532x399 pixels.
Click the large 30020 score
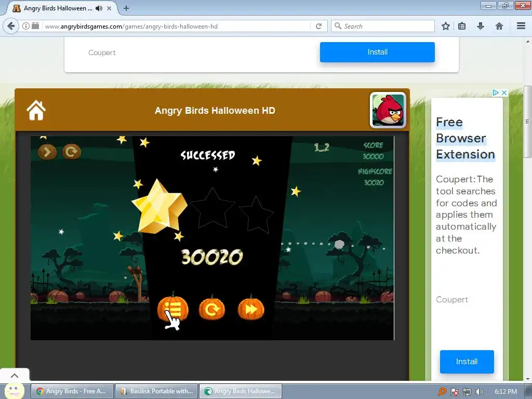[x=212, y=257]
